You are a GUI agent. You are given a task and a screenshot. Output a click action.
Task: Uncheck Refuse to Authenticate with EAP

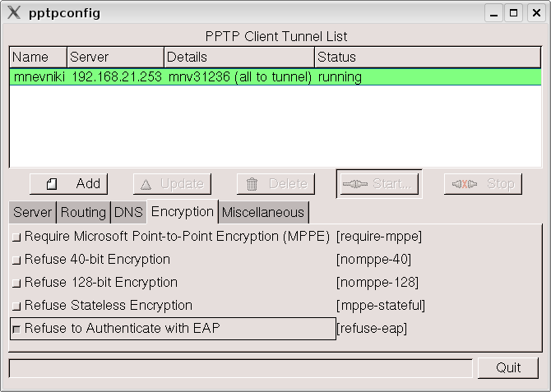(x=16, y=329)
